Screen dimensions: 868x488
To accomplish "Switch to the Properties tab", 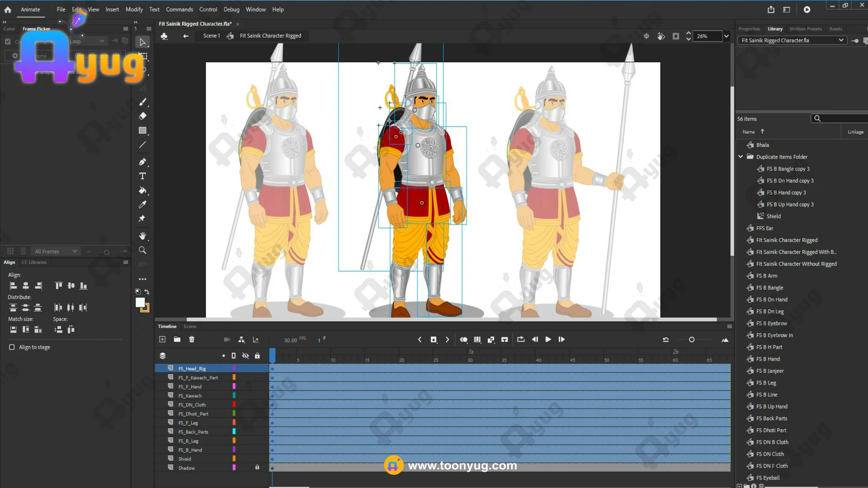I will click(x=749, y=28).
